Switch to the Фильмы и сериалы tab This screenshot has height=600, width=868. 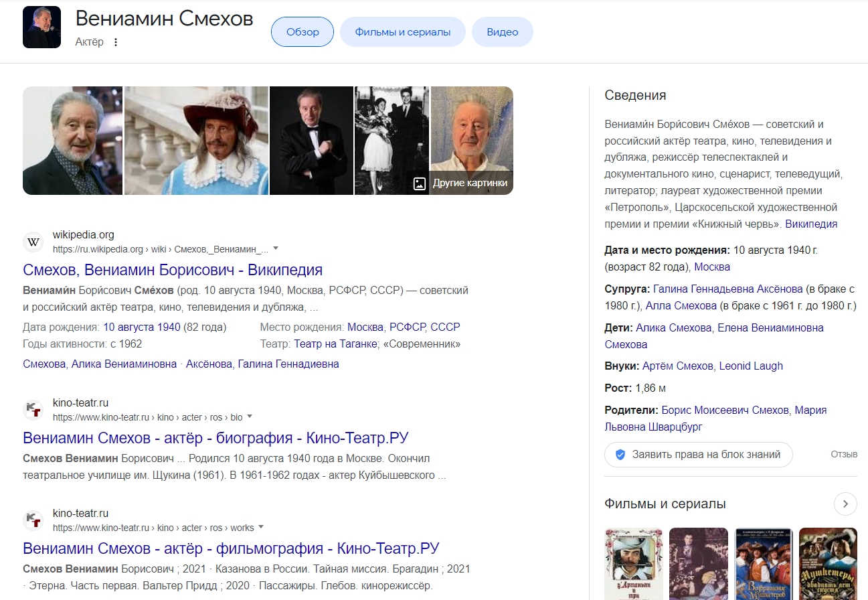coord(403,32)
